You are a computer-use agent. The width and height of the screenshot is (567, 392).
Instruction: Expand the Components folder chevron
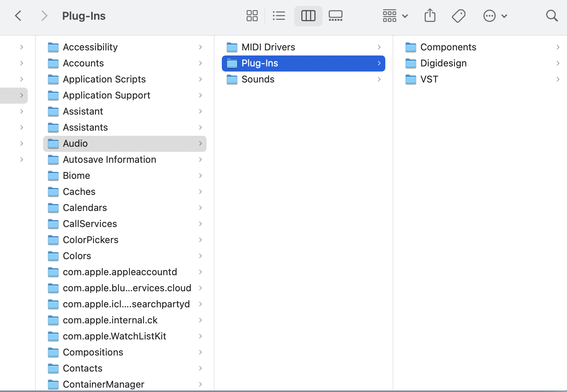558,47
